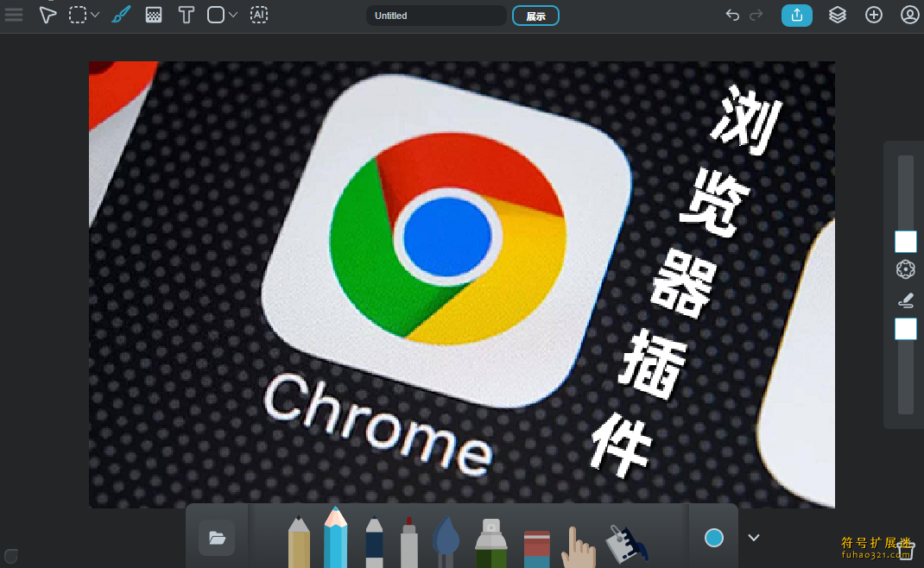Select the red eraser tool
924x568 pixels.
[537, 549]
